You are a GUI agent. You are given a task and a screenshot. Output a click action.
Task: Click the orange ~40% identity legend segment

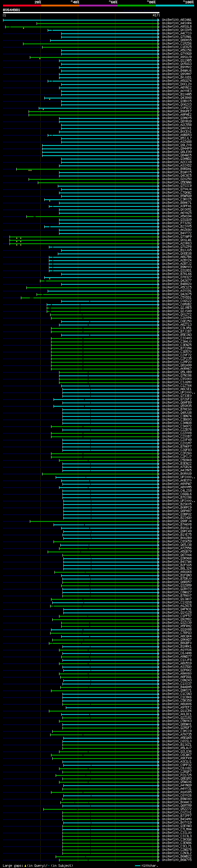tap(60, 6)
